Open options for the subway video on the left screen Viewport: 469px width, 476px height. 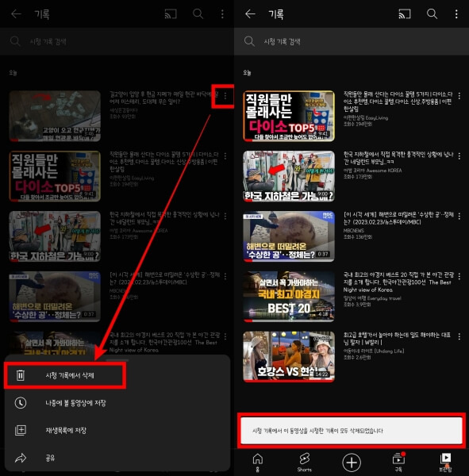(225, 216)
